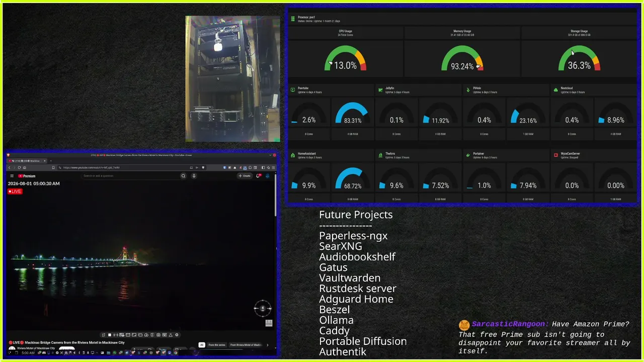Click the Jellyfin service icon
Viewport: 644px width, 362px height.
[381, 90]
